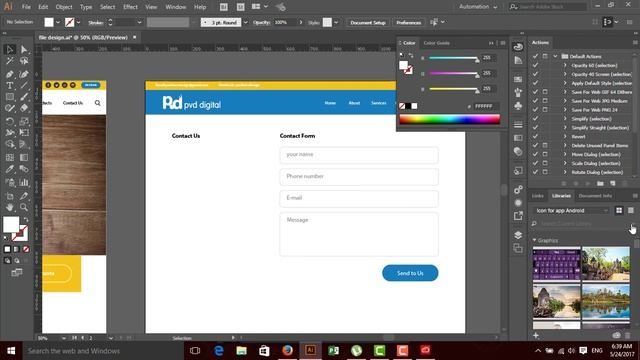Screen dimensions: 640x360
Task: Toggle checkmark for Simplify (selection) action
Action: [x=535, y=119]
